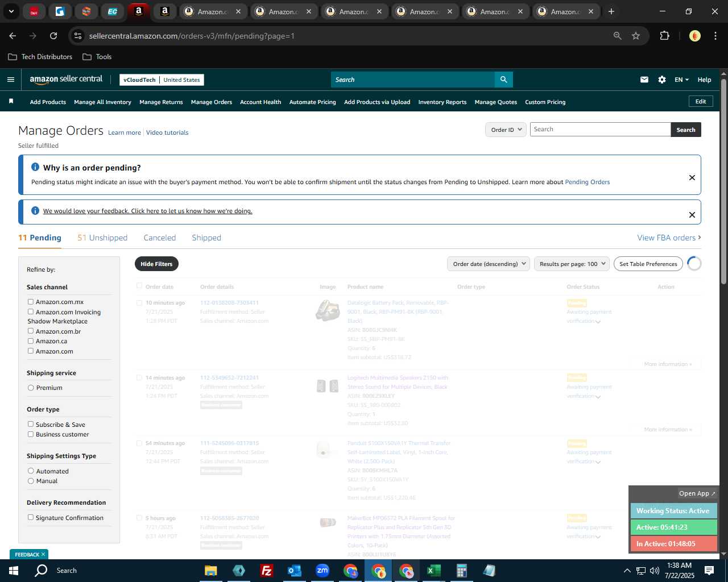Click the Amazon Seller Central logo
Image resolution: width=728 pixels, height=582 pixels.
[x=66, y=80]
